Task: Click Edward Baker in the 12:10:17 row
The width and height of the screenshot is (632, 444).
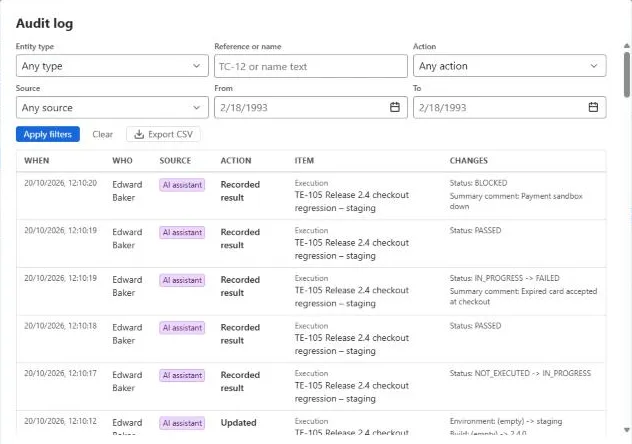Action: (x=127, y=381)
